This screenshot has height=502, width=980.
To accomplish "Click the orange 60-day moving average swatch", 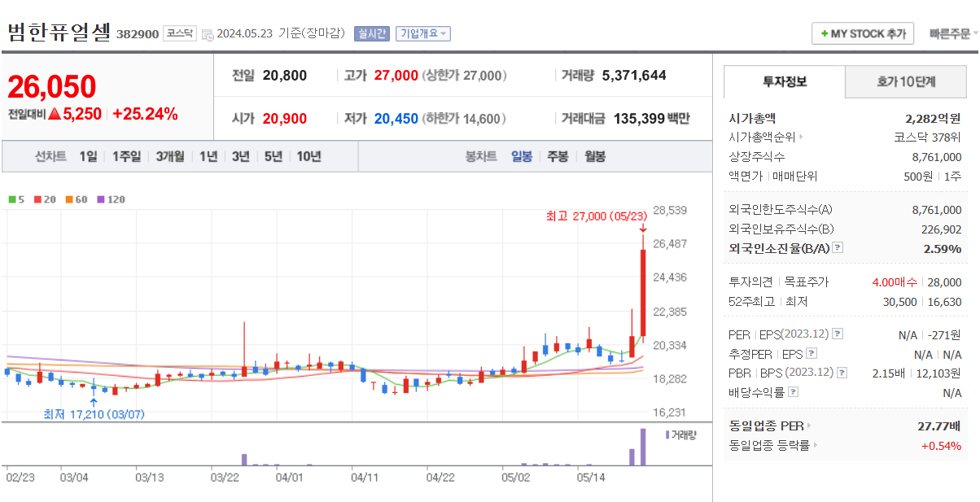I will click(69, 199).
